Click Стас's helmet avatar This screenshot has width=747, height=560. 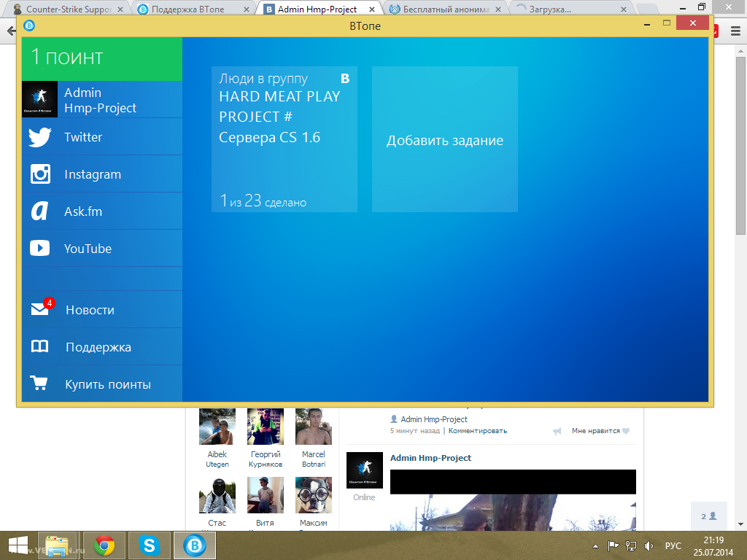(x=217, y=495)
